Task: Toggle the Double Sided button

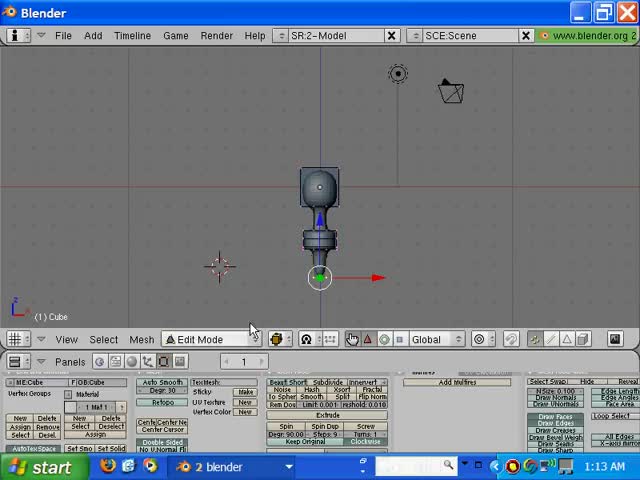Action: pos(162,442)
